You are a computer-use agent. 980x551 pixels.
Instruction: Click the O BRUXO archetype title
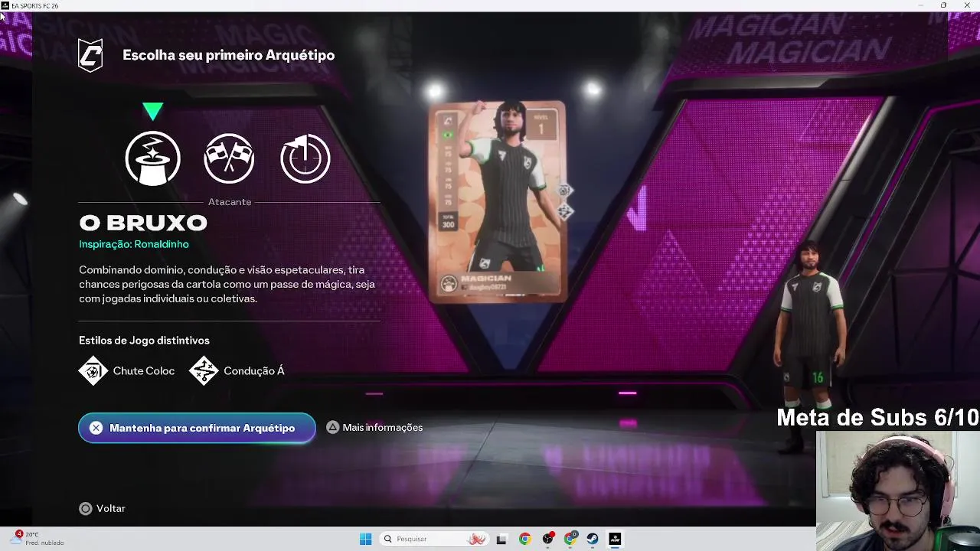[143, 223]
